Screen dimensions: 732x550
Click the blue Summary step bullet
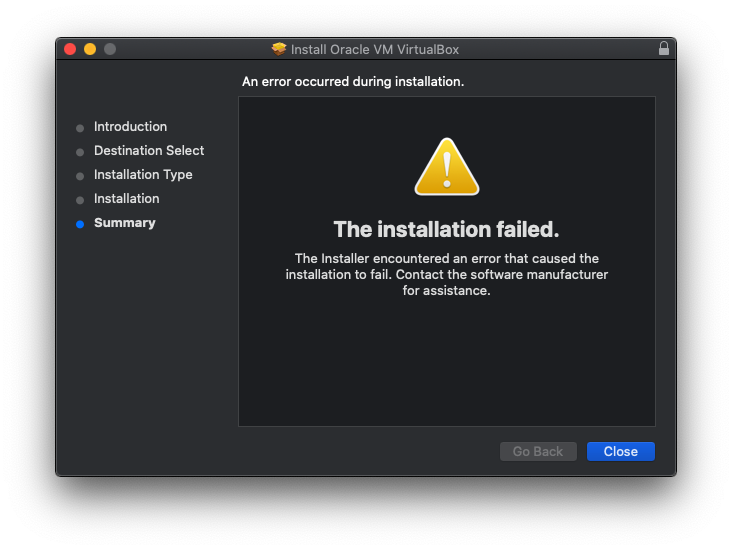80,224
